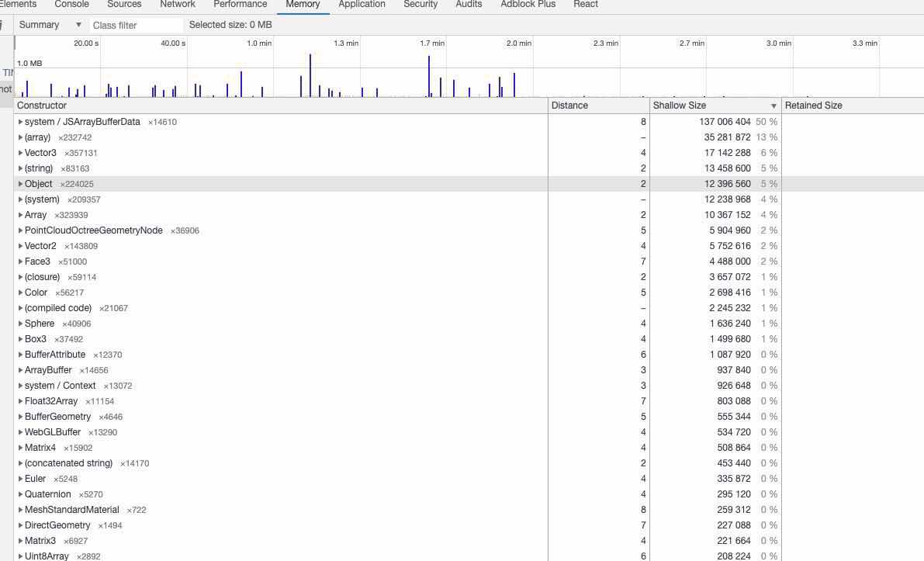
Task: Expand the (string) constructor row
Action: tap(20, 168)
